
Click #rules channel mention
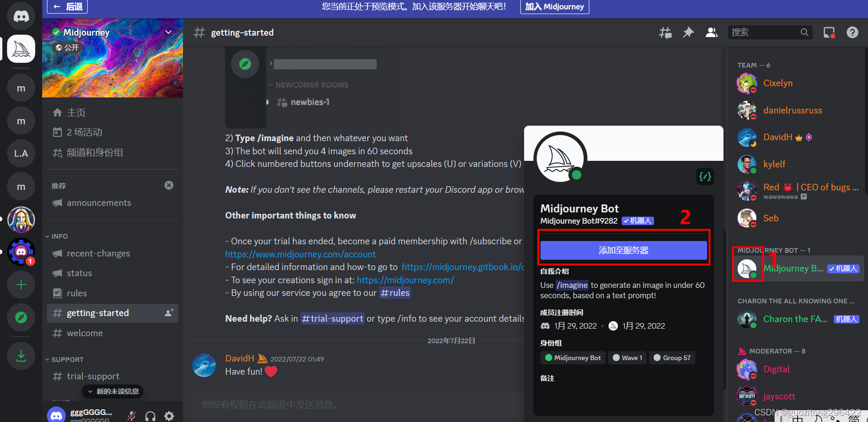[x=395, y=293]
